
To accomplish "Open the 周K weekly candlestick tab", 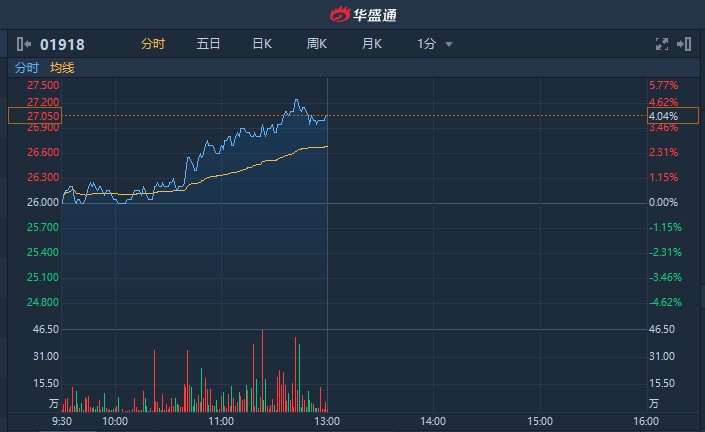I will pos(317,44).
